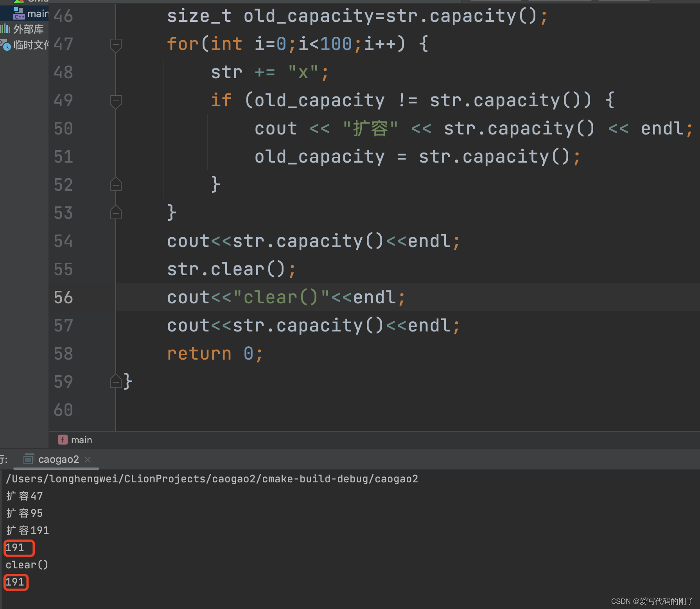Click line number 56 in the gutter
Viewport: 700px width, 609px height.
(63, 297)
